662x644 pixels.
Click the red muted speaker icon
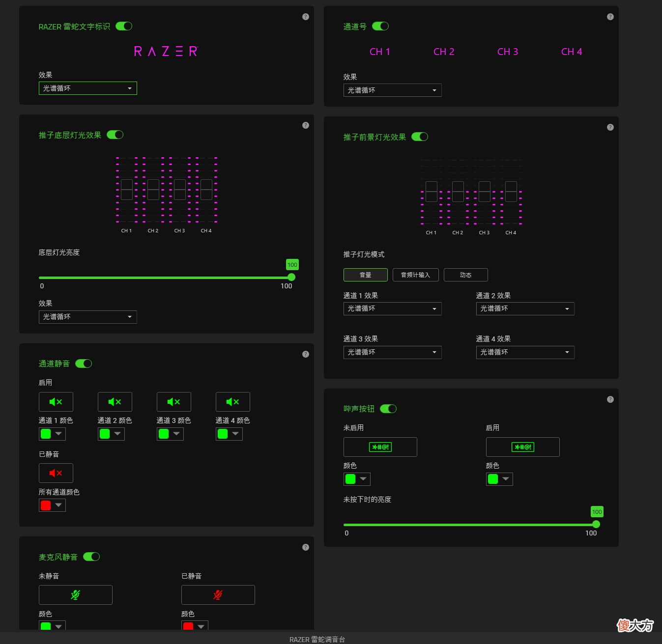pyautogui.click(x=56, y=473)
